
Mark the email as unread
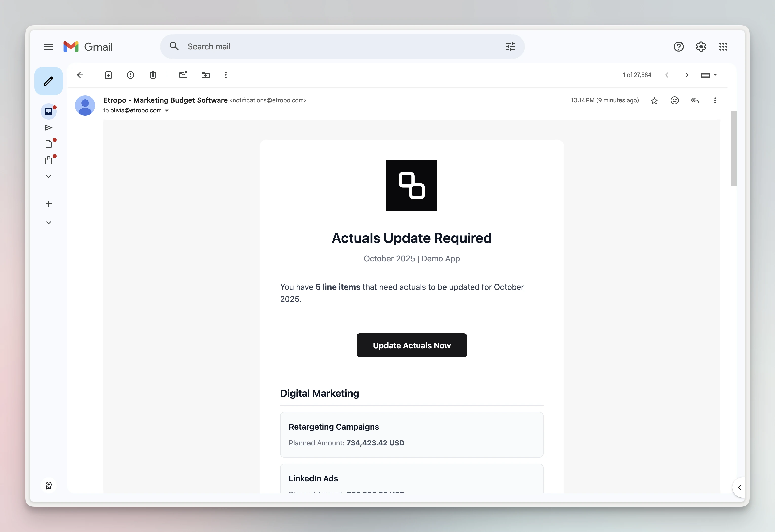[183, 75]
